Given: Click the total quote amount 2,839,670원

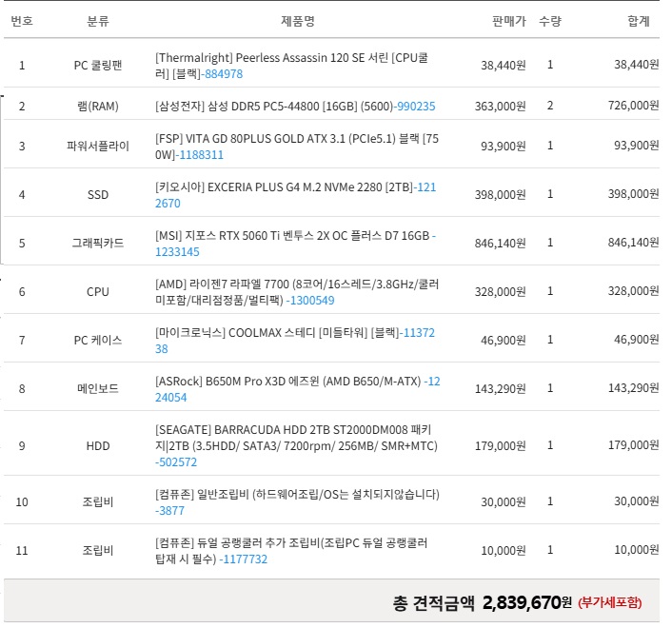Looking at the screenshot, I should point(527,601).
